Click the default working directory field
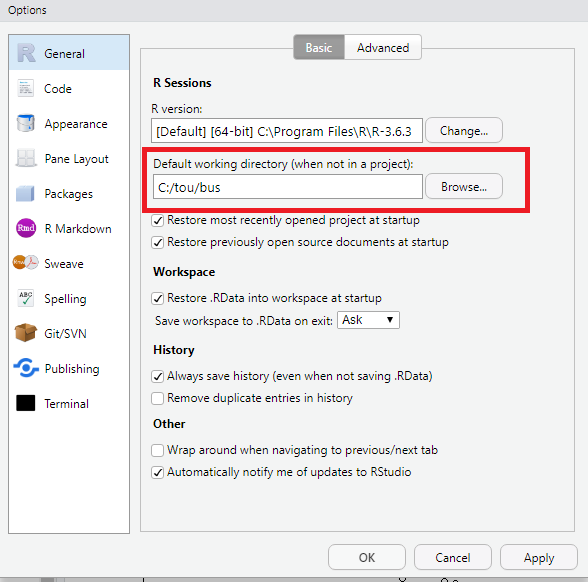588x582 pixels. (288, 187)
